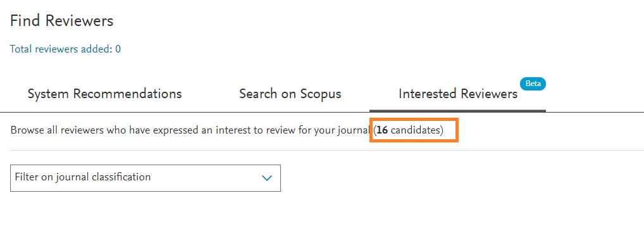The width and height of the screenshot is (644, 231).
Task: Open the Filter on journal classification dropdown
Action: point(146,178)
